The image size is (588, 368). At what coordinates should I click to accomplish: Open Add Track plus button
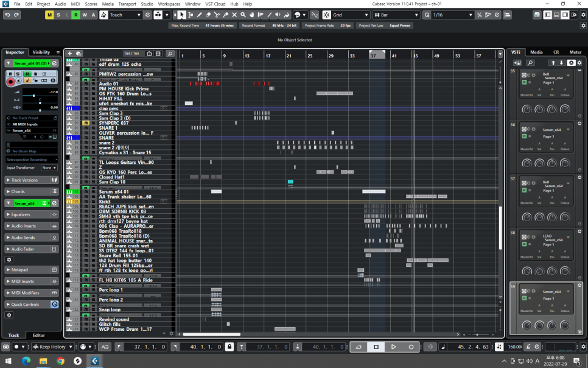click(x=70, y=54)
